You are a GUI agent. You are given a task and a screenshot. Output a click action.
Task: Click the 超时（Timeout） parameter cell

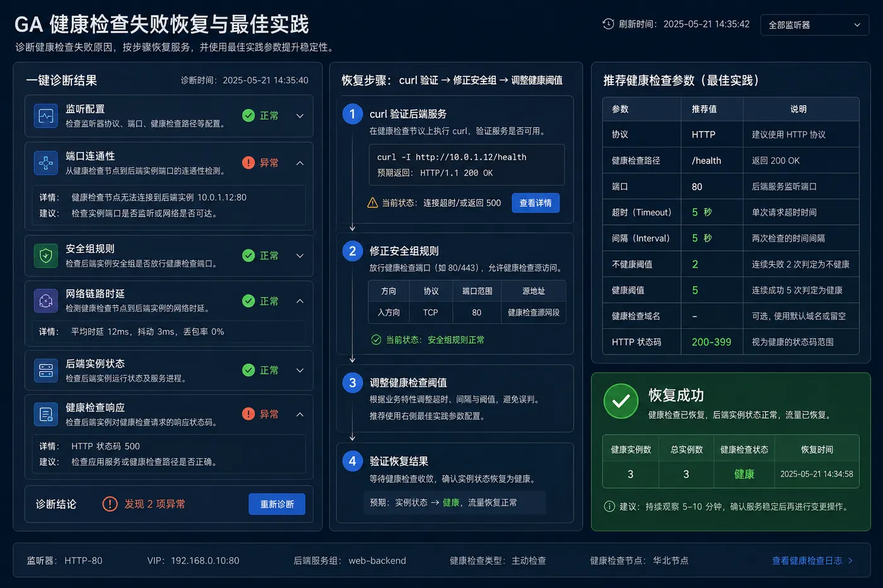tap(641, 212)
